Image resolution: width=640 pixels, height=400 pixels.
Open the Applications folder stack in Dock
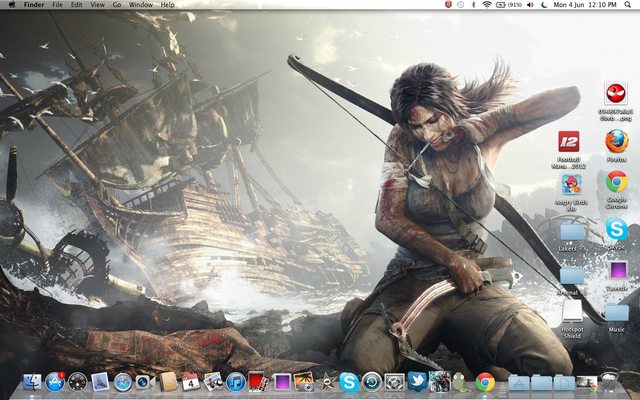coord(519,384)
